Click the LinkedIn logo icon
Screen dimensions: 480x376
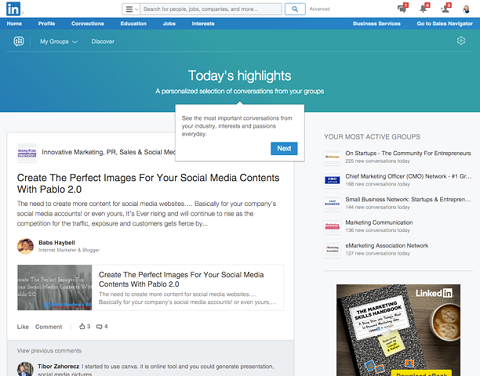(13, 9)
